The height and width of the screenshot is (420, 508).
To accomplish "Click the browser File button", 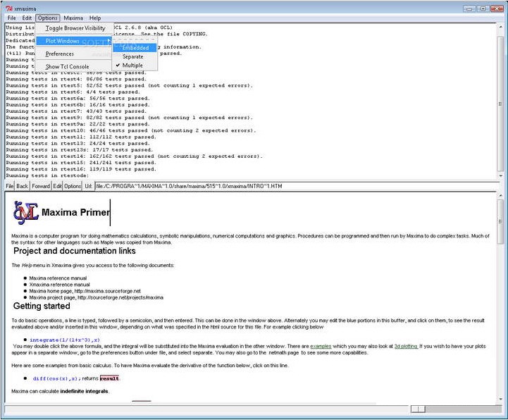I will [9, 186].
